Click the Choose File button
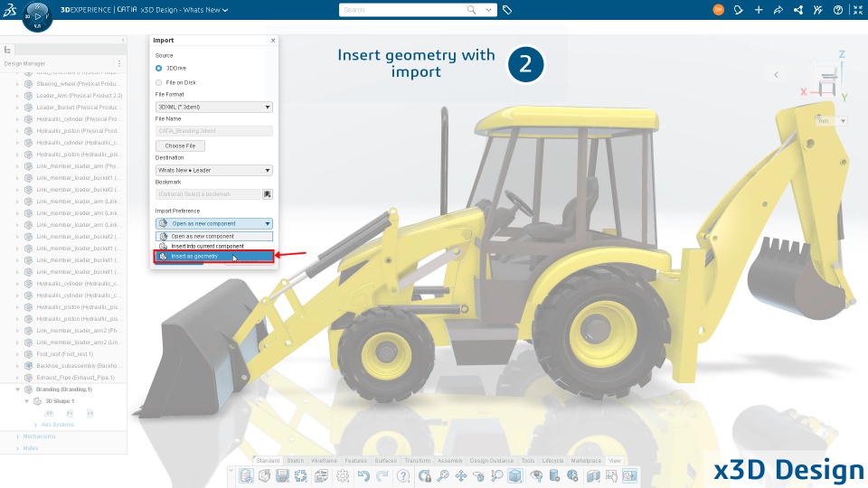The width and height of the screenshot is (868, 488). coord(180,146)
